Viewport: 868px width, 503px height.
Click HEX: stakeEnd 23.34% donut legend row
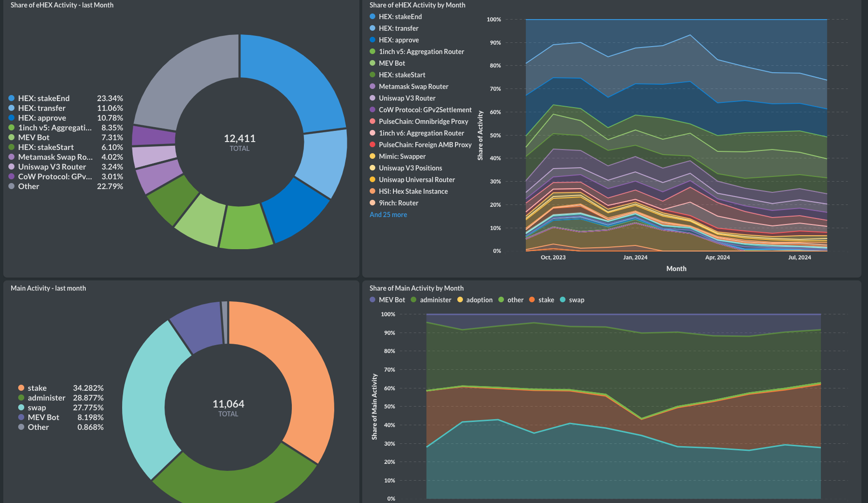click(x=66, y=98)
